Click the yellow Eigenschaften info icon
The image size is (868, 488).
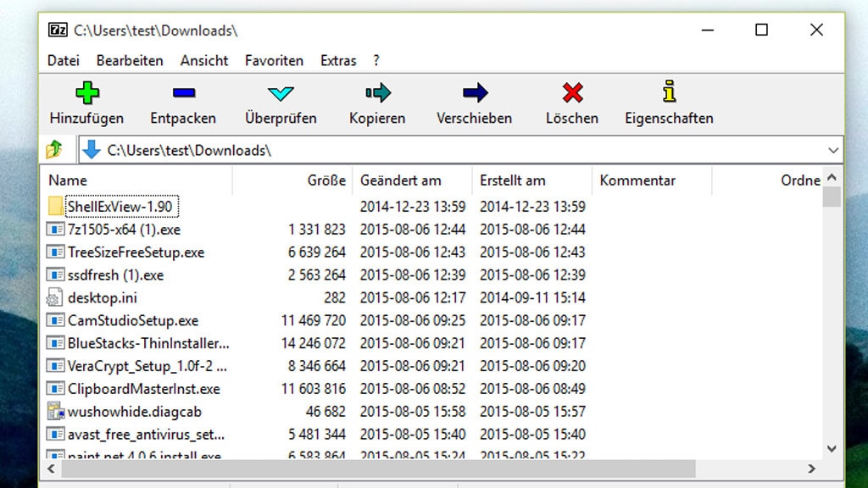(669, 91)
